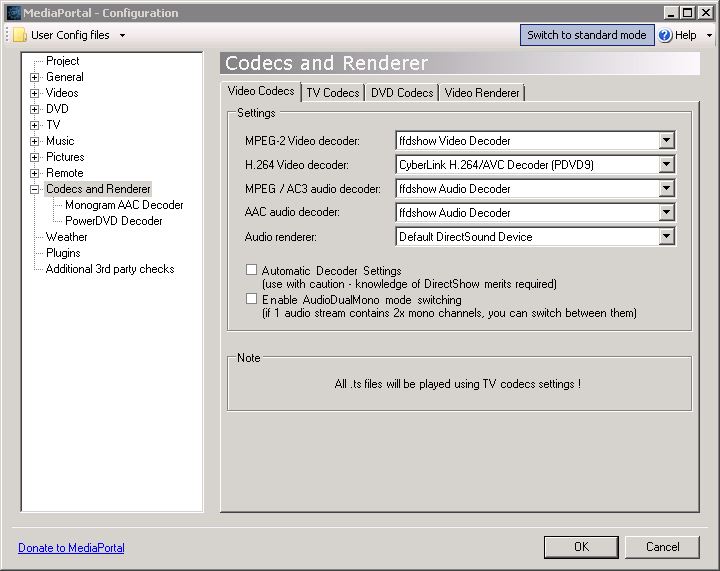
Task: Select the DVD tree item
Action: pos(57,109)
